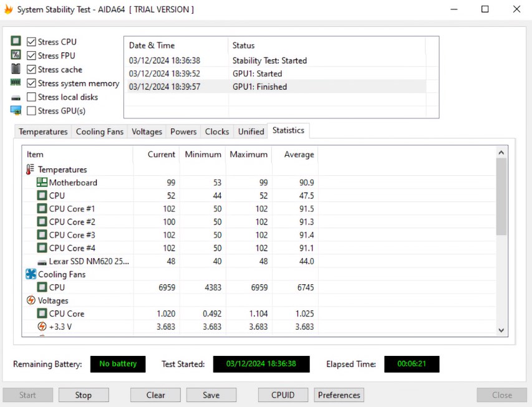
Task: Click CPU Core voltage maximum 1.104
Action: [x=259, y=314]
